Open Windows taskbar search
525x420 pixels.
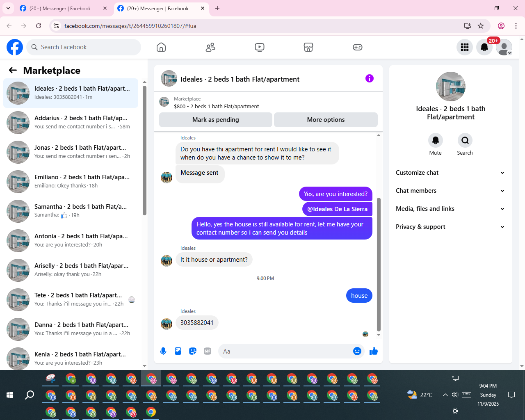pos(30,395)
